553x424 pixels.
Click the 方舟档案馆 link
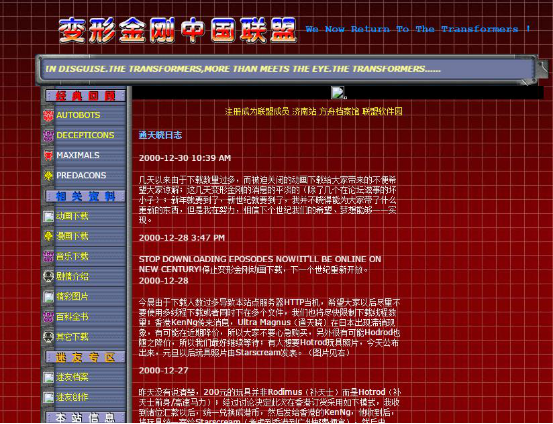pos(339,112)
